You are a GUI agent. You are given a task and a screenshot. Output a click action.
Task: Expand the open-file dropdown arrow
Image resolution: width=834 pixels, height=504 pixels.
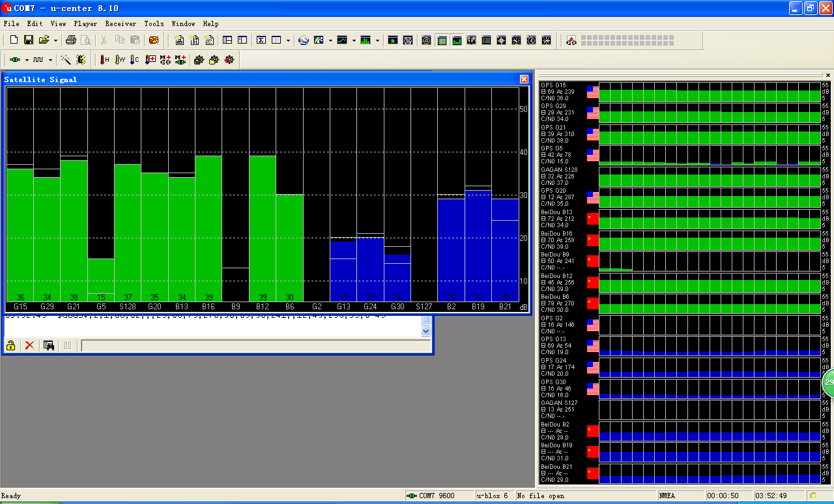tap(55, 40)
